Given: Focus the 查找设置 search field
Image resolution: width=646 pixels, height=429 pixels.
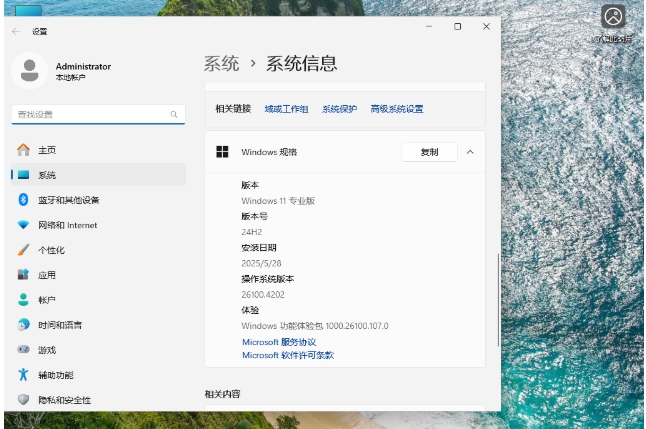Looking at the screenshot, I should (x=90, y=115).
